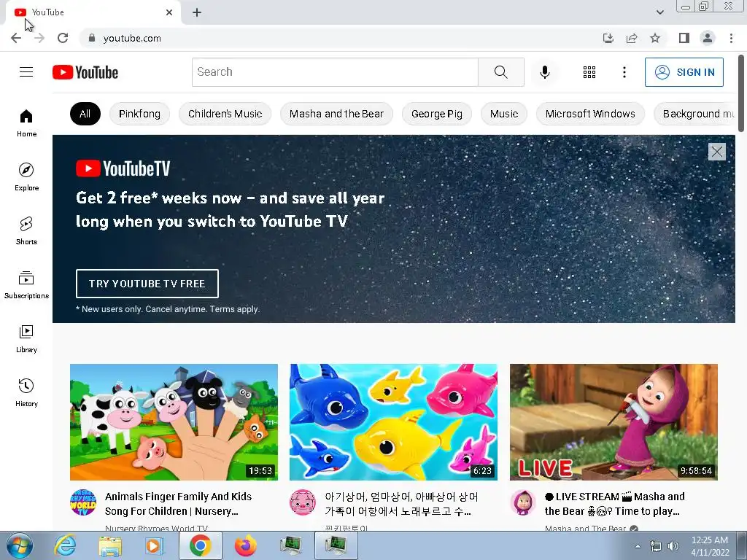Open Subscriptions in the sidebar
747x560 pixels.
[x=26, y=284]
